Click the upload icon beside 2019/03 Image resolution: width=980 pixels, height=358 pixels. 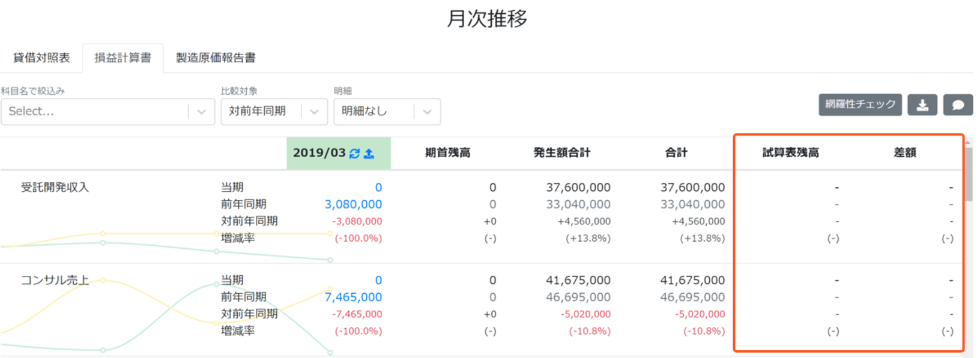coord(369,154)
